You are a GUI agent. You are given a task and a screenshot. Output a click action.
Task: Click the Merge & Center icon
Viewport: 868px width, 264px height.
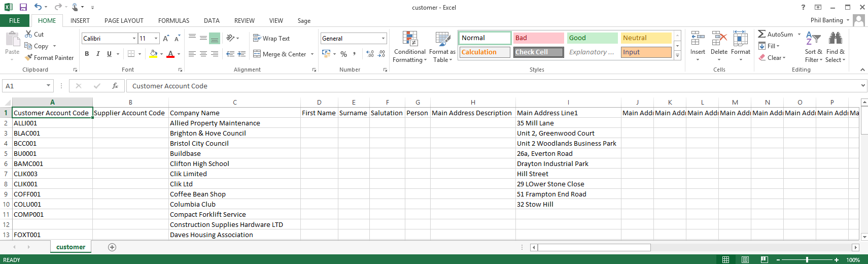(x=257, y=54)
